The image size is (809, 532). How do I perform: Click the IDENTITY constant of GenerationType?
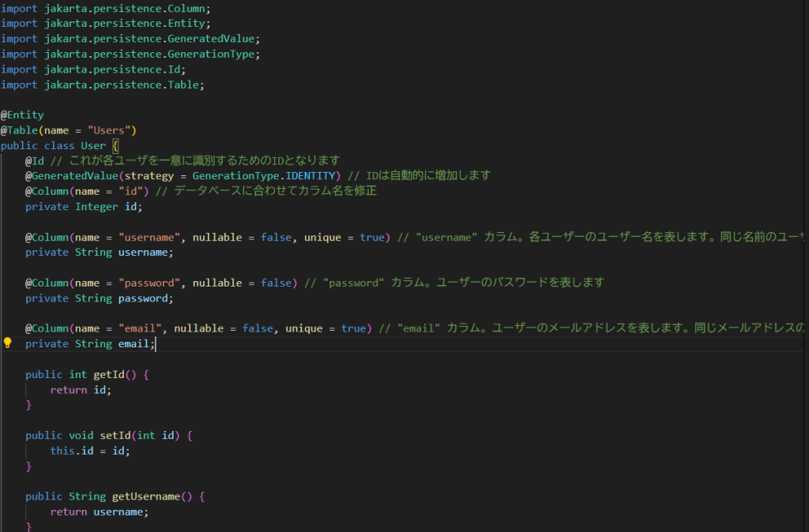click(310, 175)
